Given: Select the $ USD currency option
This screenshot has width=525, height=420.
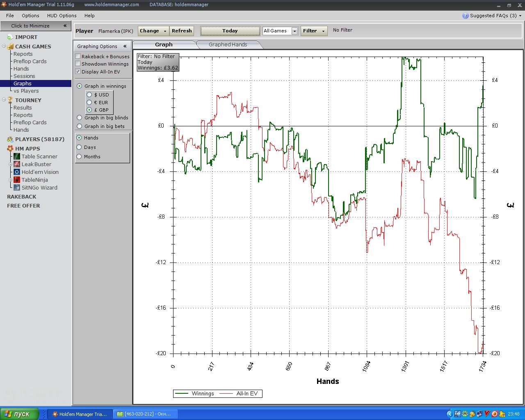Looking at the screenshot, I should click(x=89, y=95).
